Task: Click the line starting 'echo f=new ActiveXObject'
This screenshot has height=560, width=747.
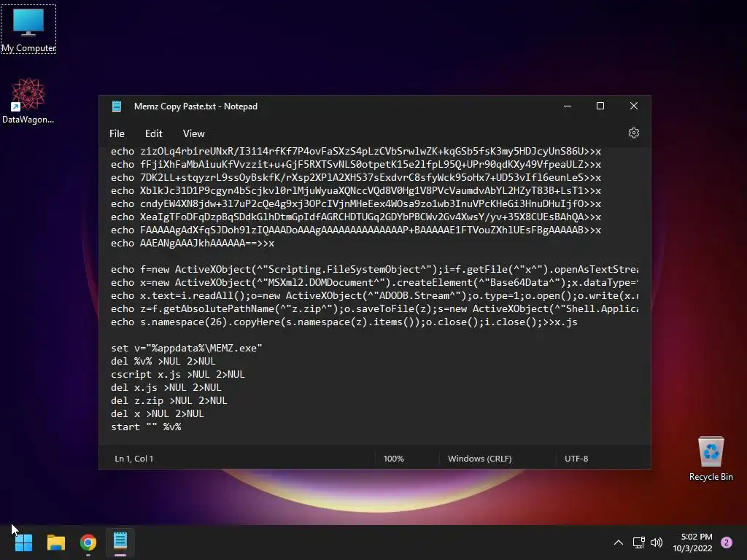Action: coord(374,270)
